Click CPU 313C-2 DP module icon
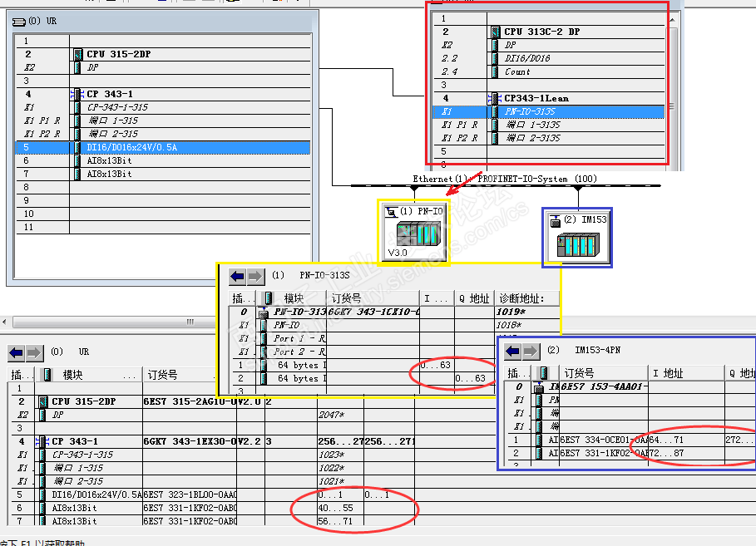The height and width of the screenshot is (546, 756). pos(496,32)
